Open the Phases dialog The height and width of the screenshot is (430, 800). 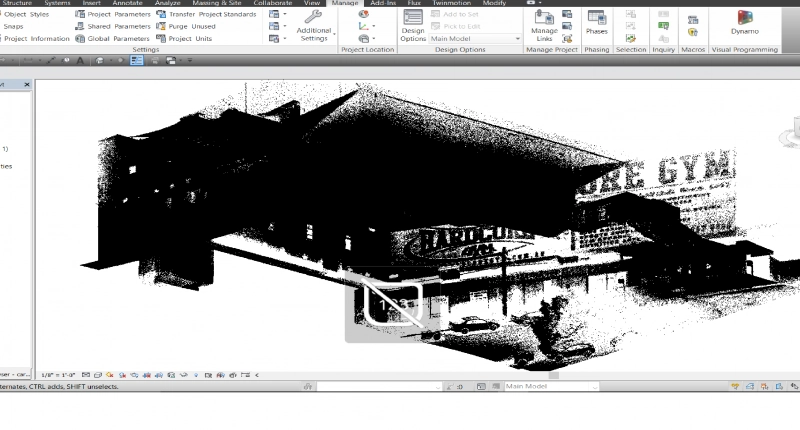(596, 23)
